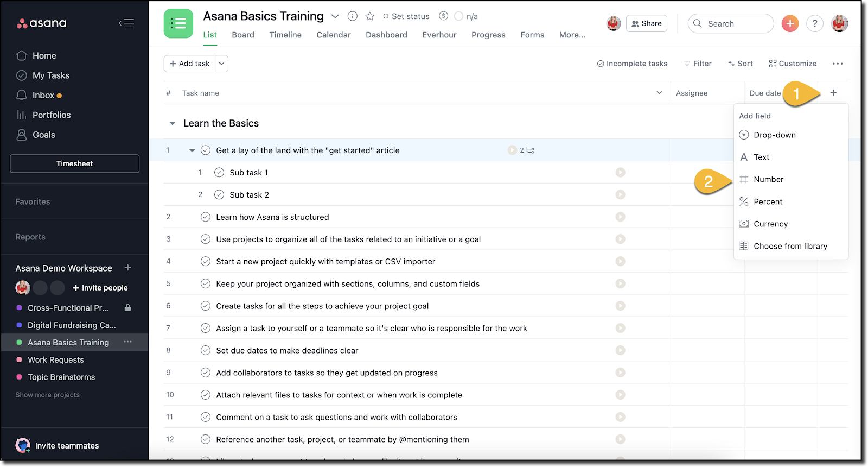
Task: Open Home from the sidebar
Action: 44,55
